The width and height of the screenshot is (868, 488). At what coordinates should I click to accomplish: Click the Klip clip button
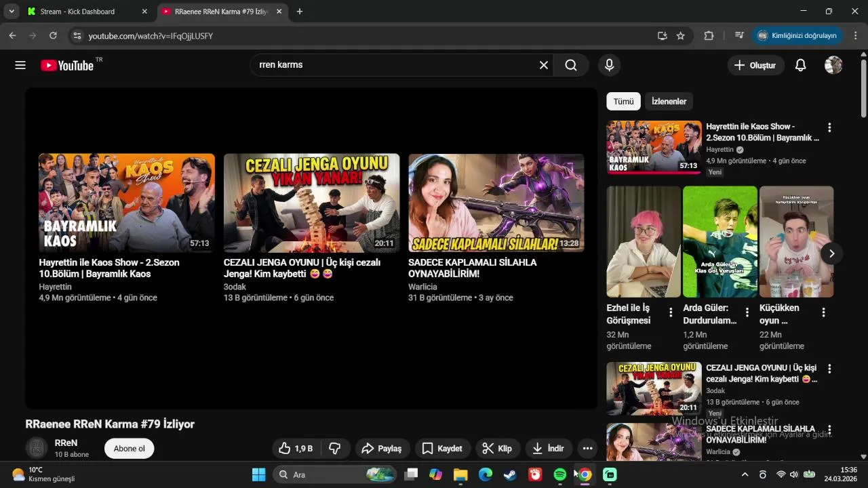pyautogui.click(x=497, y=448)
